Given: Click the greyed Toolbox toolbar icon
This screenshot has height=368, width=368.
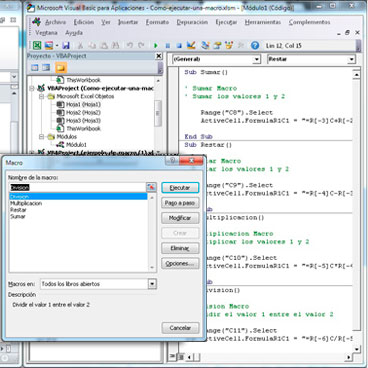Looking at the screenshot, I should point(241,46).
